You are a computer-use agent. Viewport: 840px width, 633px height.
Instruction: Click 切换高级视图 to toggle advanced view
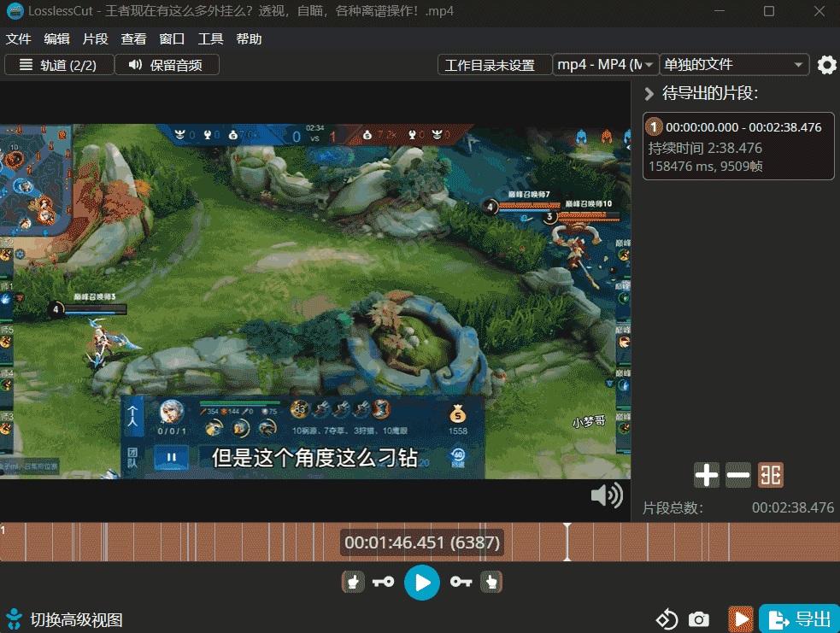pos(76,619)
